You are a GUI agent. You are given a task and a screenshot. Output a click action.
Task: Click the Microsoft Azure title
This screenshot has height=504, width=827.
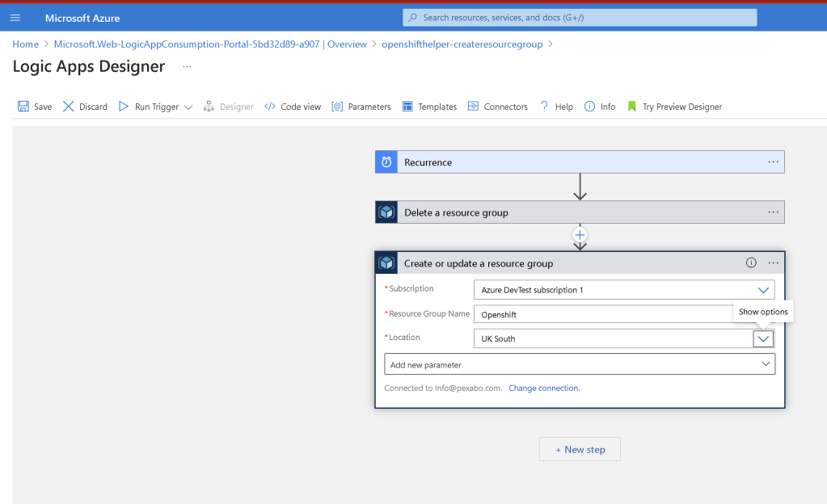tap(82, 18)
